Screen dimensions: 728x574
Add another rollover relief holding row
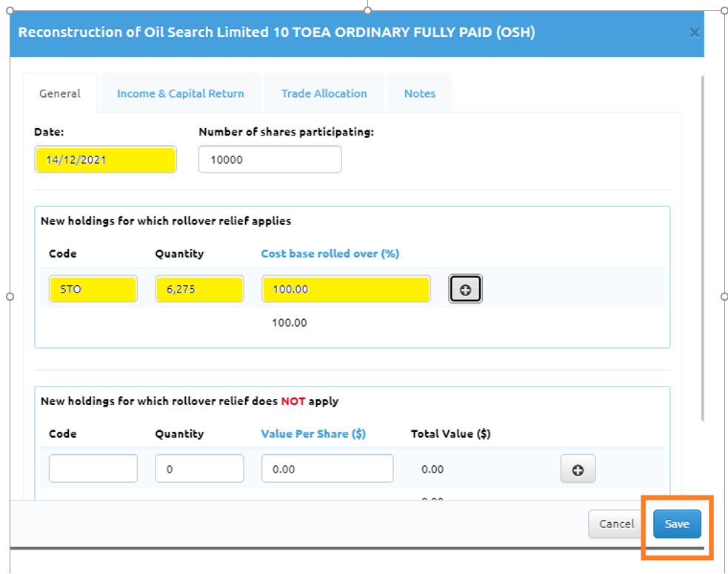pyautogui.click(x=465, y=290)
